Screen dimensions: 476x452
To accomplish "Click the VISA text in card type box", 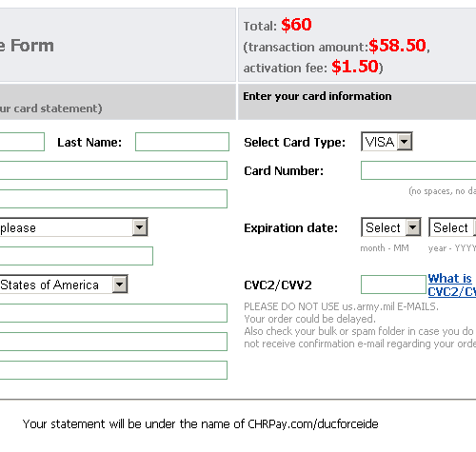I will coord(380,142).
